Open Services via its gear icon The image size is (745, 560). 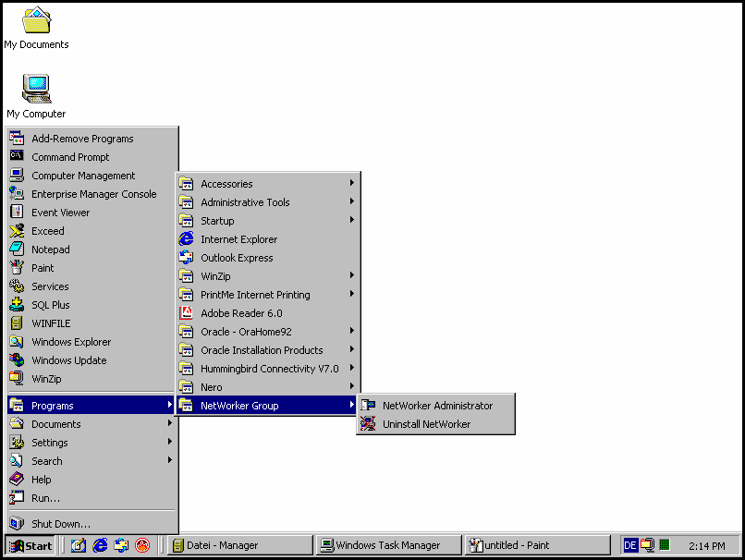pyautogui.click(x=17, y=286)
